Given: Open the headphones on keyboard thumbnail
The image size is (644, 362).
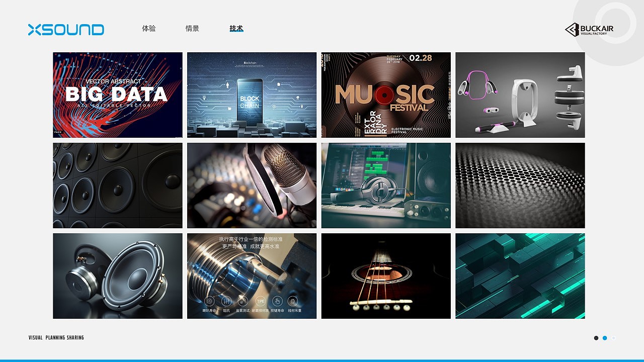Looking at the screenshot, I should 386,186.
